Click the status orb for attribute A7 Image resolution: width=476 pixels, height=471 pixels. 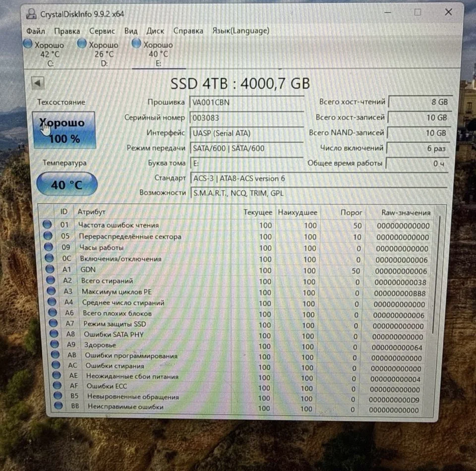click(53, 323)
